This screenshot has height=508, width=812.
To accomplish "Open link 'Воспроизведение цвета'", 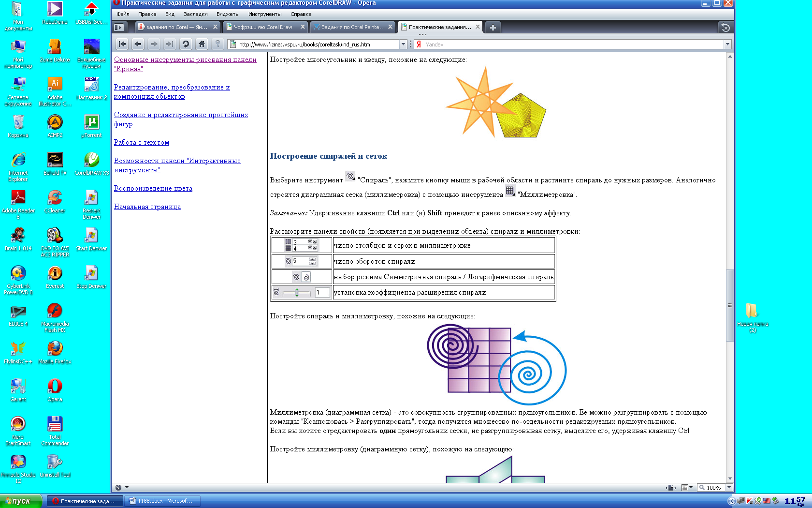I will tap(153, 188).
